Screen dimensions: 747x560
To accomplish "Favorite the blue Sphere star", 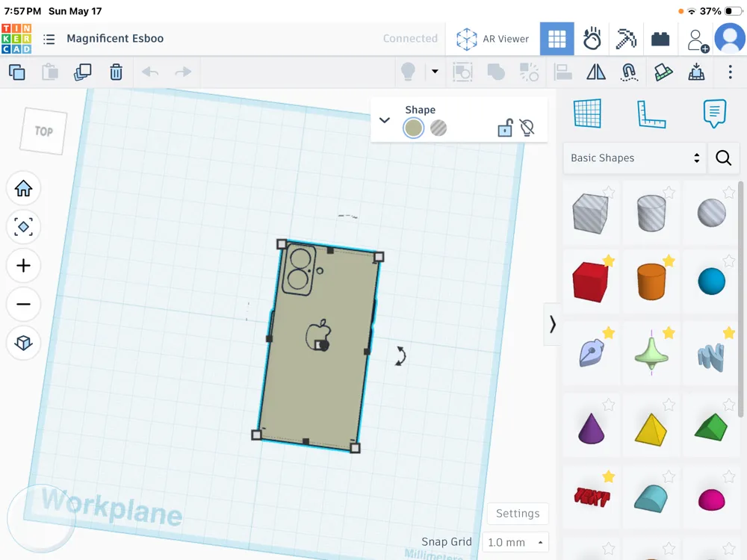I will [x=728, y=261].
